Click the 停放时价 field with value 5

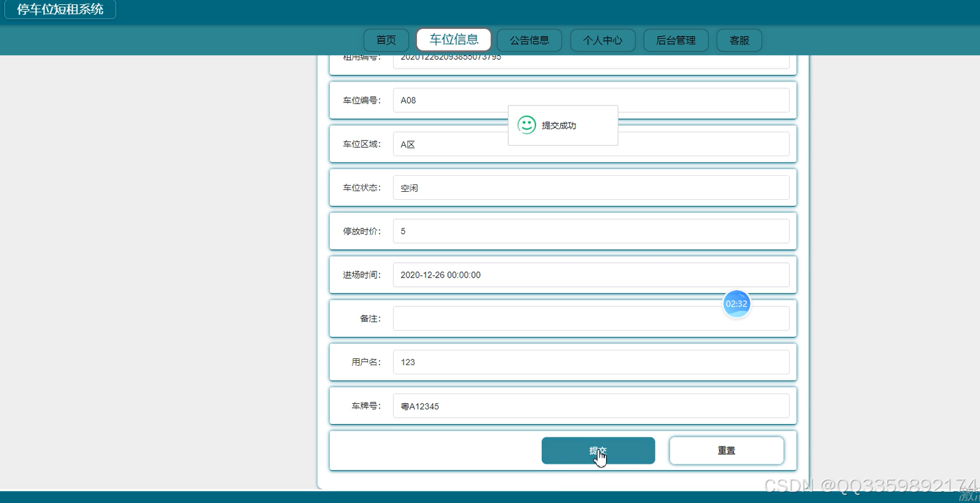[591, 231]
